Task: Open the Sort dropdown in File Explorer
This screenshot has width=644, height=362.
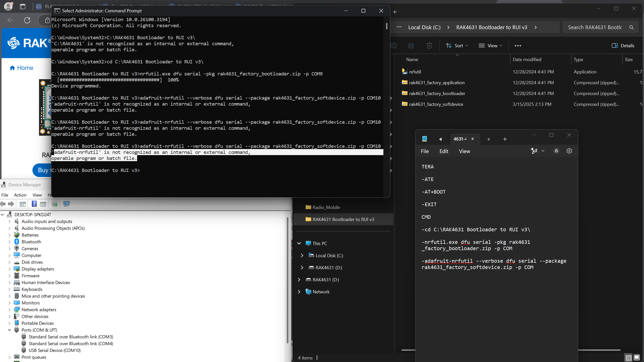Action: [x=457, y=46]
